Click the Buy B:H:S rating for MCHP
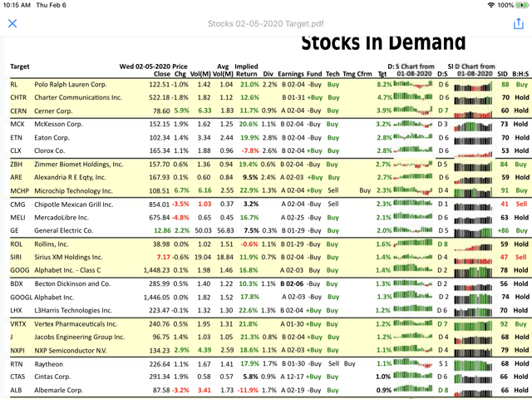532x399 pixels. tap(521, 190)
